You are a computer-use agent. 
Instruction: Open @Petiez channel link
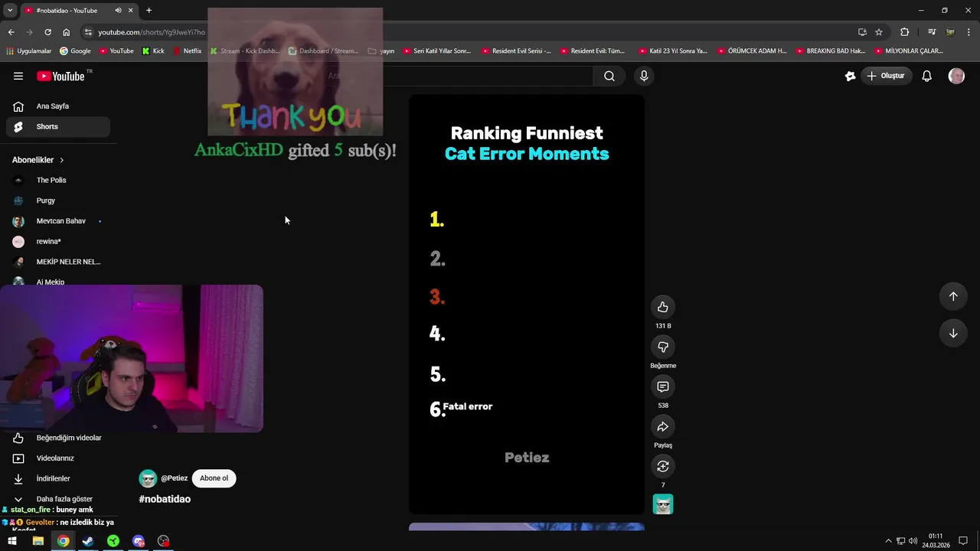pos(174,478)
